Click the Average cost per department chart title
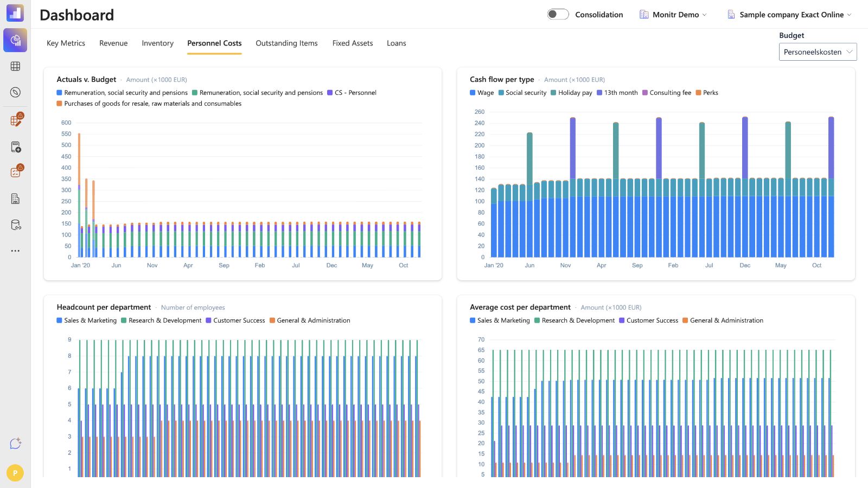Screen dimensions: 868x488 520,307
